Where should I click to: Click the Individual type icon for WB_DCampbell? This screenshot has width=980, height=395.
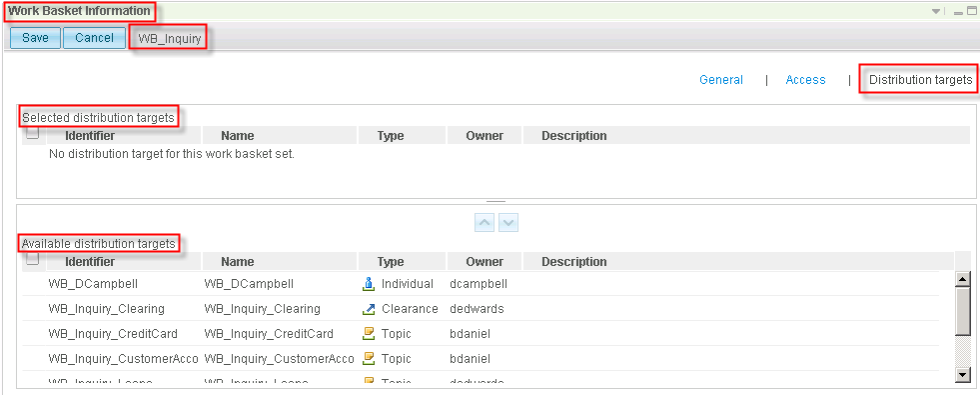tap(369, 284)
